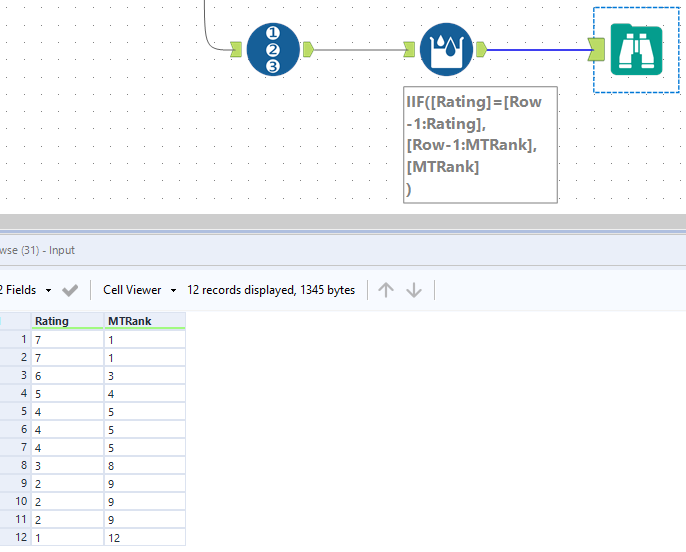686x552 pixels.
Task: Select the Record ID tool on canvas
Action: (273, 48)
